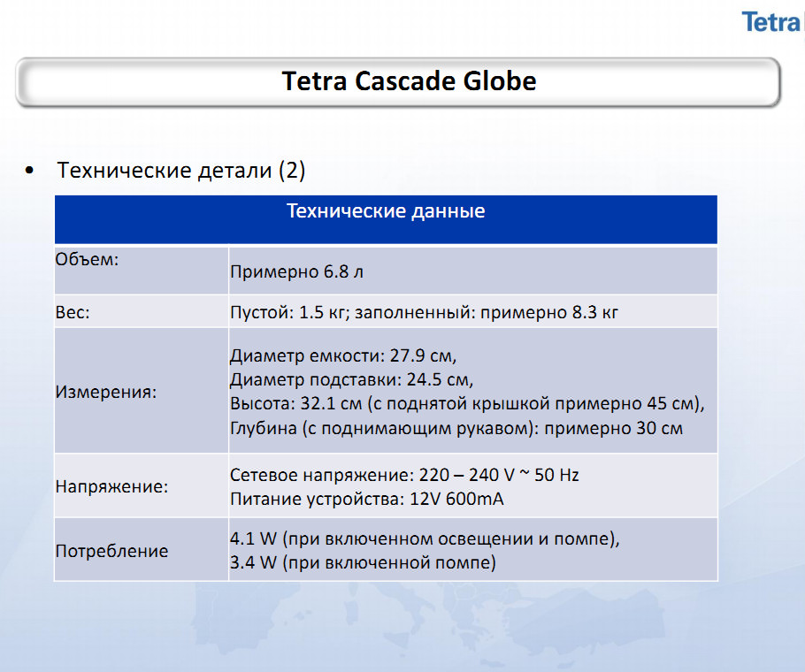This screenshot has width=805, height=672.
Task: Click the blue Технические данные table header
Action: 386,213
